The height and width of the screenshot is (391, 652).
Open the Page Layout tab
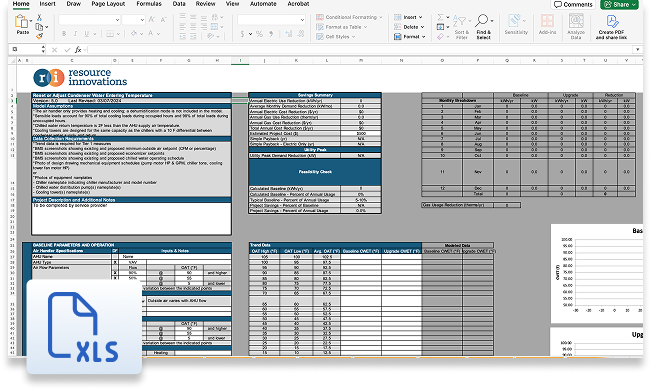108,4
